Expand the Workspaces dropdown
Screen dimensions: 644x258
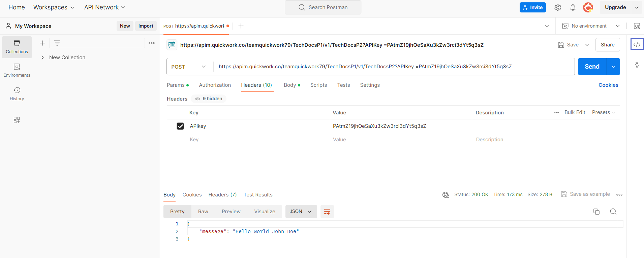point(54,7)
